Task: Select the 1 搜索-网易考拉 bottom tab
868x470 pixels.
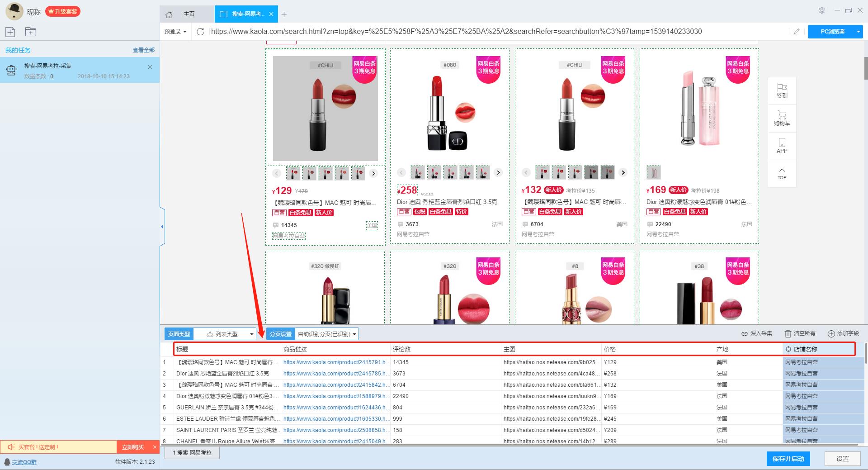Action: click(192, 452)
